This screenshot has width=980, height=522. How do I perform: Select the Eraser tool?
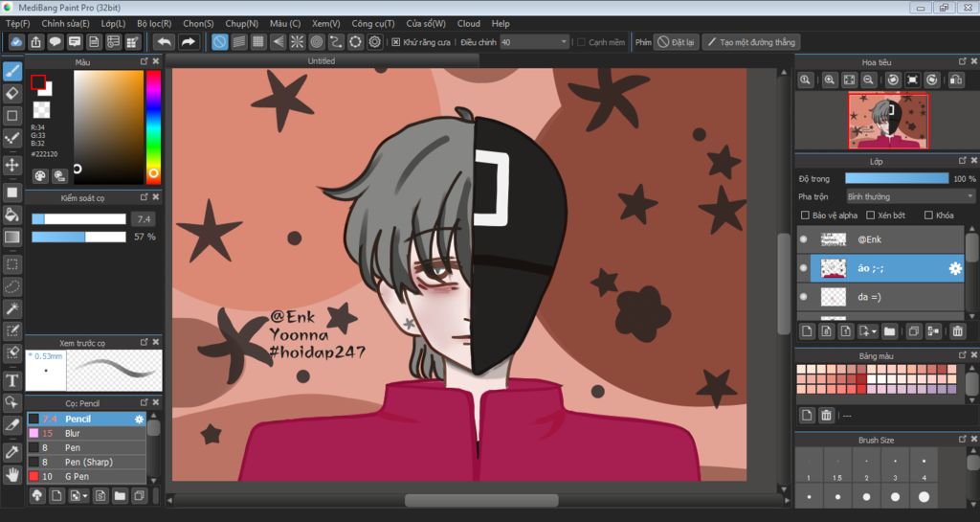[x=11, y=93]
